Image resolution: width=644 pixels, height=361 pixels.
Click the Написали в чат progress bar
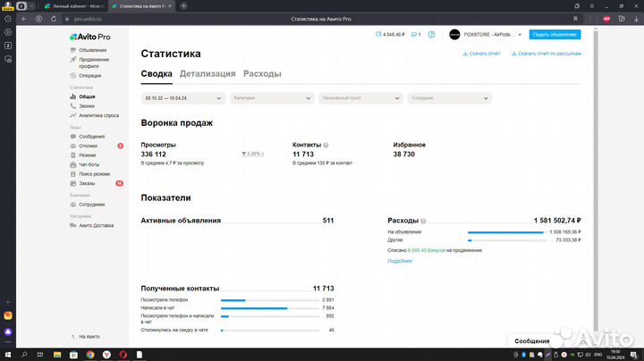(270, 308)
